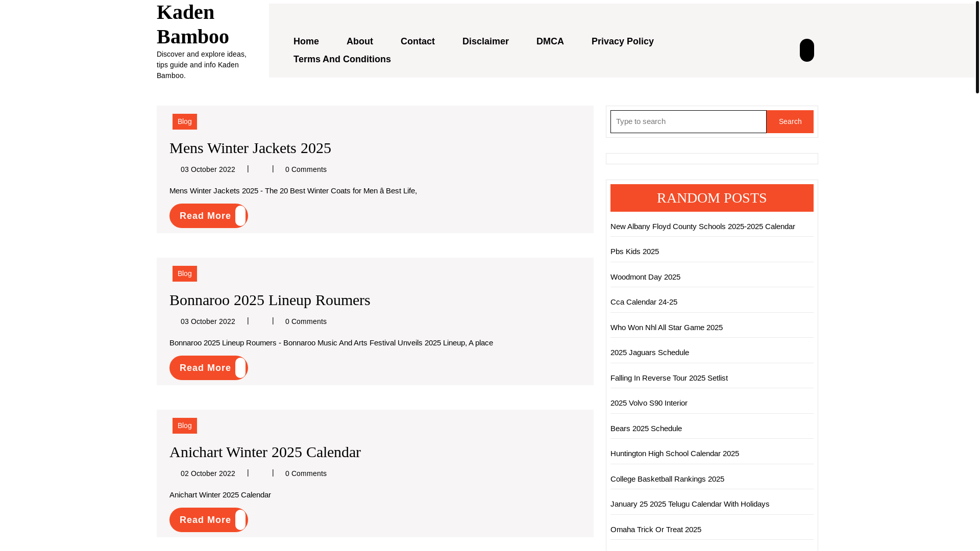Viewport: 980px width, 551px height.
Task: Open the Disclaimer menu link
Action: [x=485, y=41]
